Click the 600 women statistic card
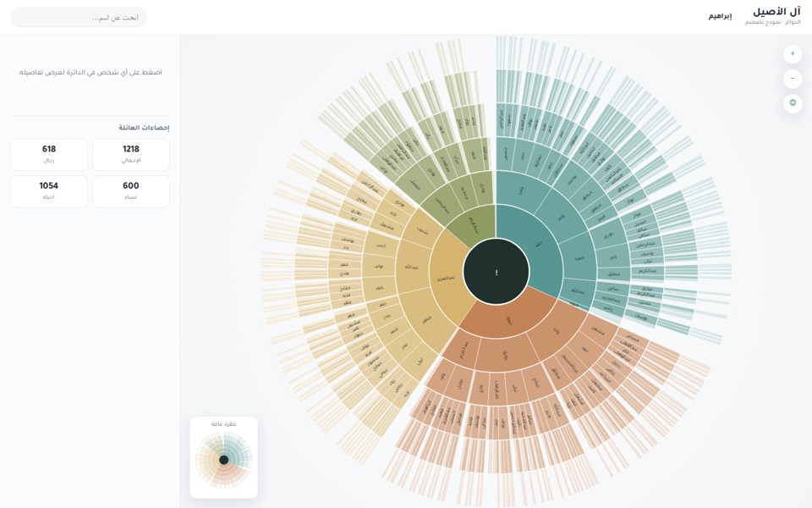 click(131, 191)
